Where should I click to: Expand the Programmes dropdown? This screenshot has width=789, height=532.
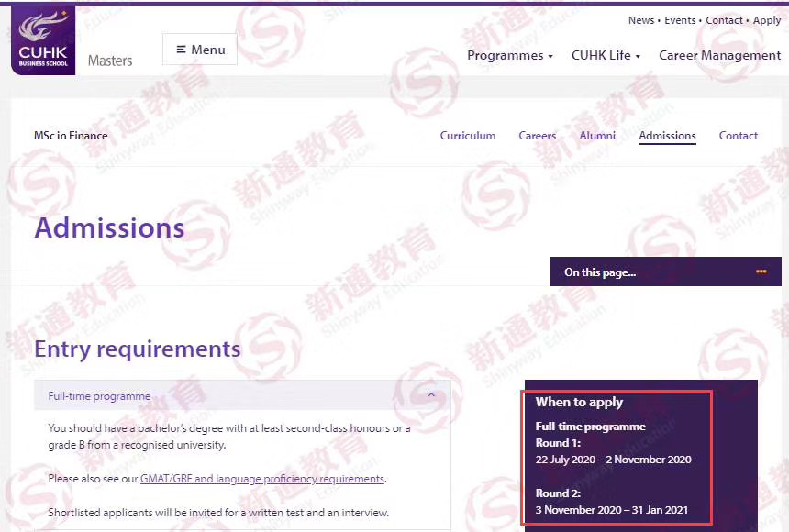(x=510, y=55)
